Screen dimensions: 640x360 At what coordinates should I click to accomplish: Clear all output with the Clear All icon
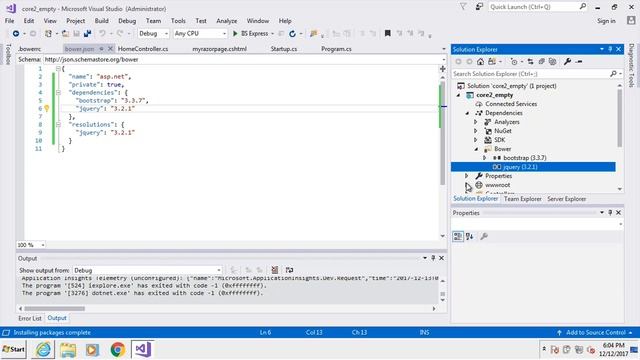pos(275,270)
